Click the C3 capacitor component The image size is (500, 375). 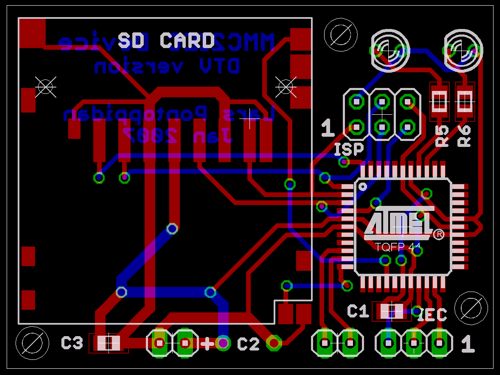point(108,343)
